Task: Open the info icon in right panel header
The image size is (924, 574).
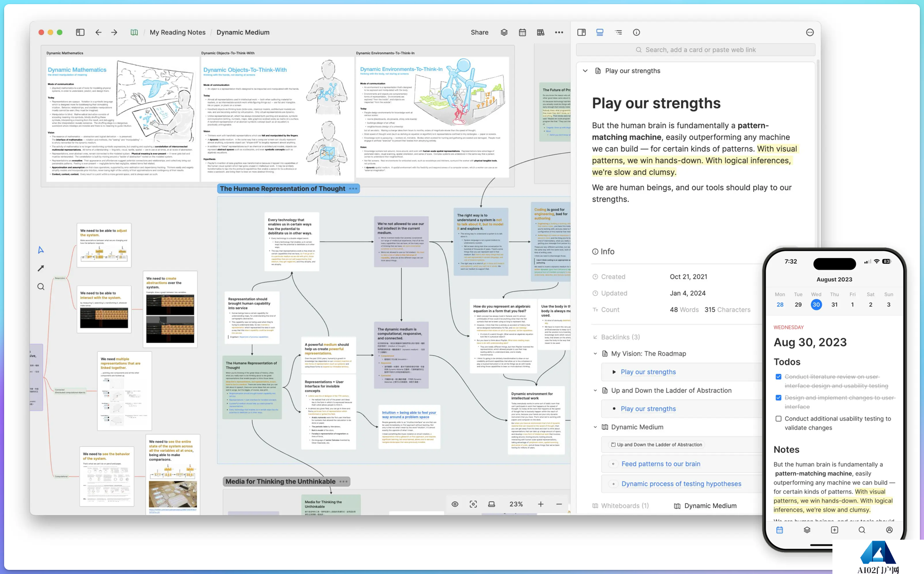Action: (636, 32)
